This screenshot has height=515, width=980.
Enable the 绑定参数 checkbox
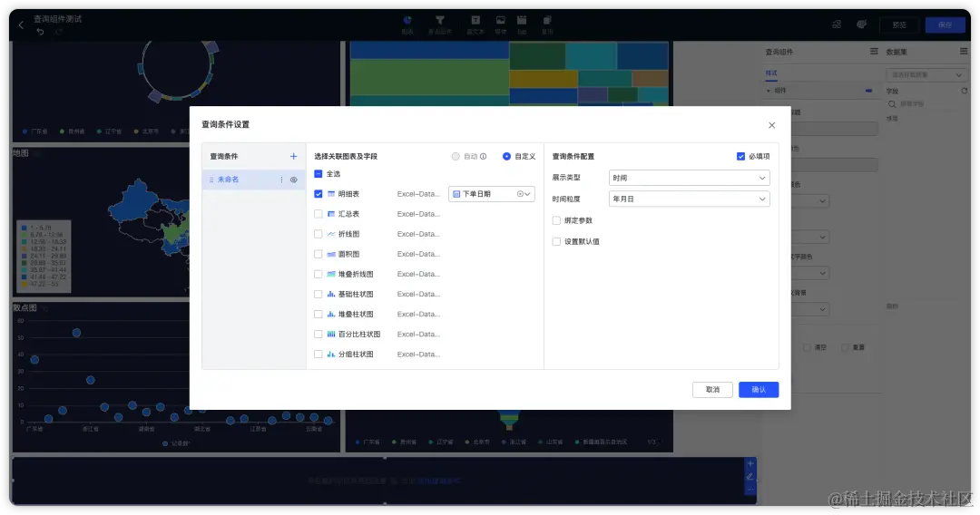tap(556, 220)
